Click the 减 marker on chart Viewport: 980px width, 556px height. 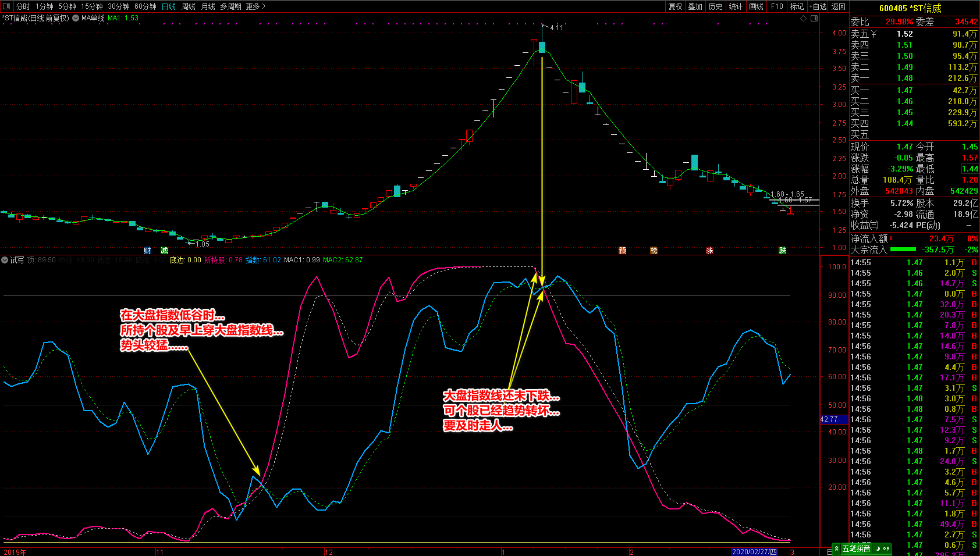[164, 251]
